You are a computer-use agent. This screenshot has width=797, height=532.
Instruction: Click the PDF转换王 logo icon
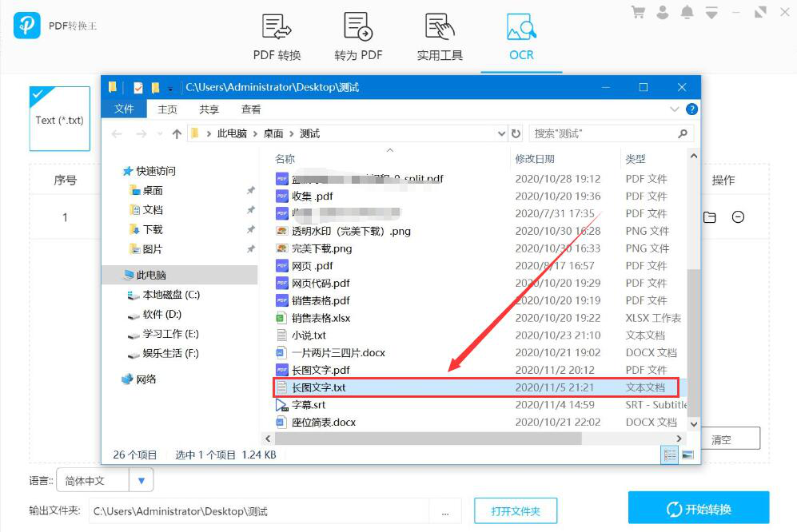[27, 25]
